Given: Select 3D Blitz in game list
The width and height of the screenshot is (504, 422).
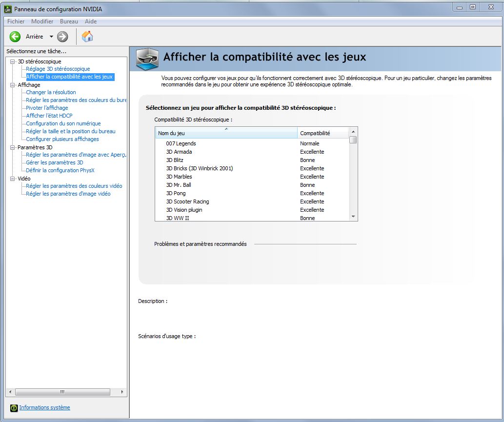Looking at the screenshot, I should (x=252, y=160).
